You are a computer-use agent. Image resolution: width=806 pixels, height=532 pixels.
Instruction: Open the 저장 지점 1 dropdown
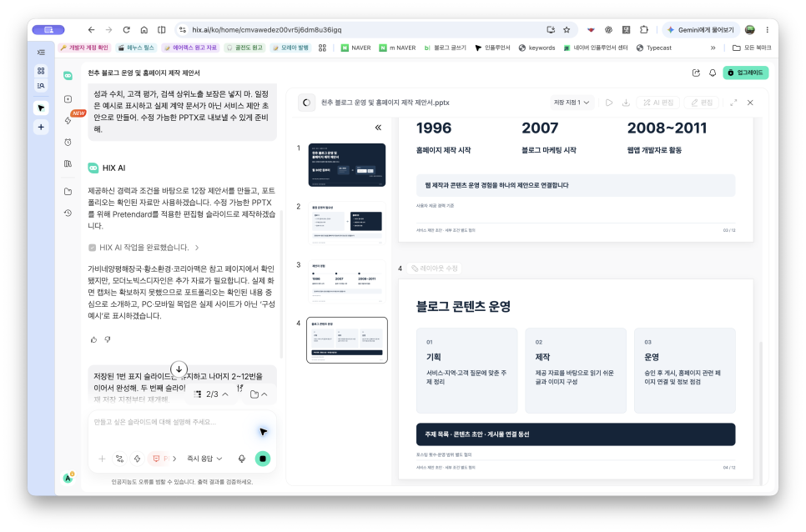tap(572, 103)
